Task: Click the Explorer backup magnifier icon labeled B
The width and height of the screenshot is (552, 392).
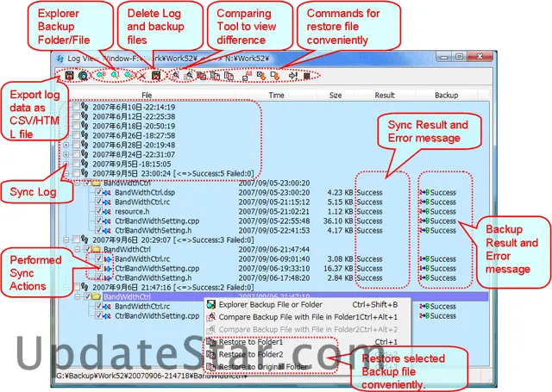Action: 101,75
